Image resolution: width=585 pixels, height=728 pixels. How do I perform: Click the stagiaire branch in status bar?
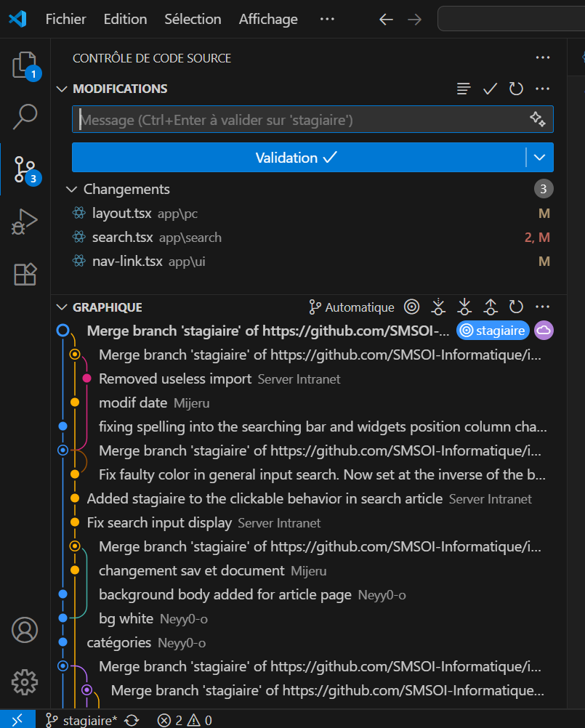pyautogui.click(x=81, y=720)
